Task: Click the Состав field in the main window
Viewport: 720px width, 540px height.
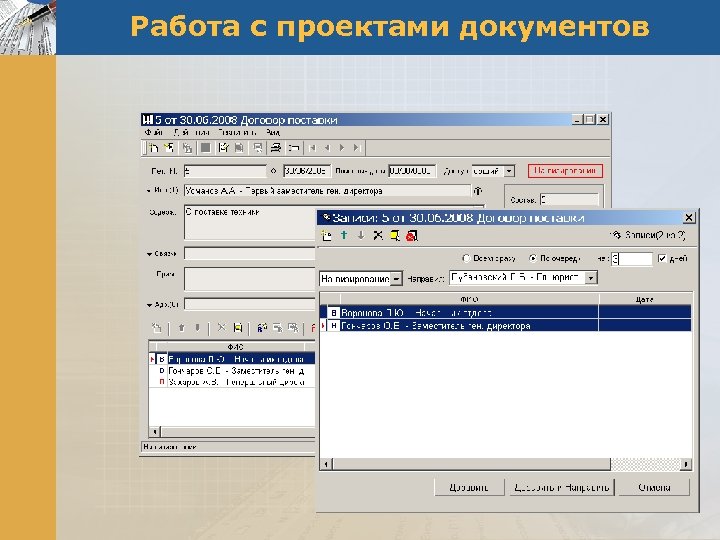Action: (569, 200)
